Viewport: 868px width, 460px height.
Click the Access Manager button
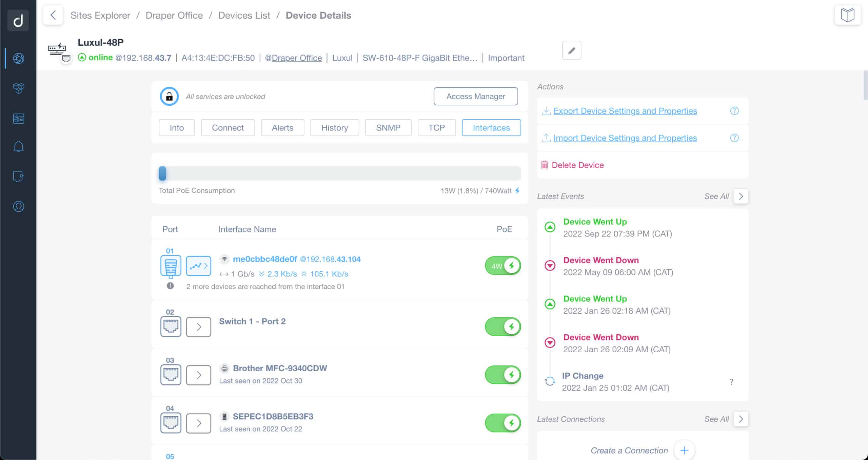pos(475,97)
